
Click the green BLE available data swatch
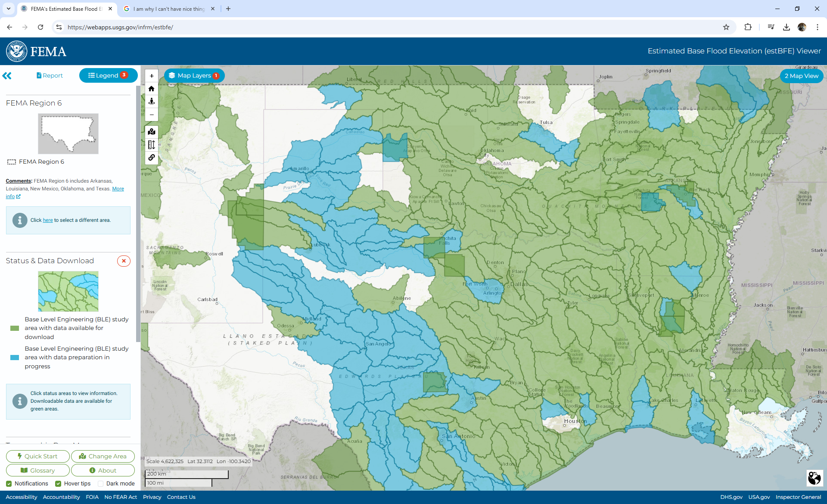pos(15,328)
